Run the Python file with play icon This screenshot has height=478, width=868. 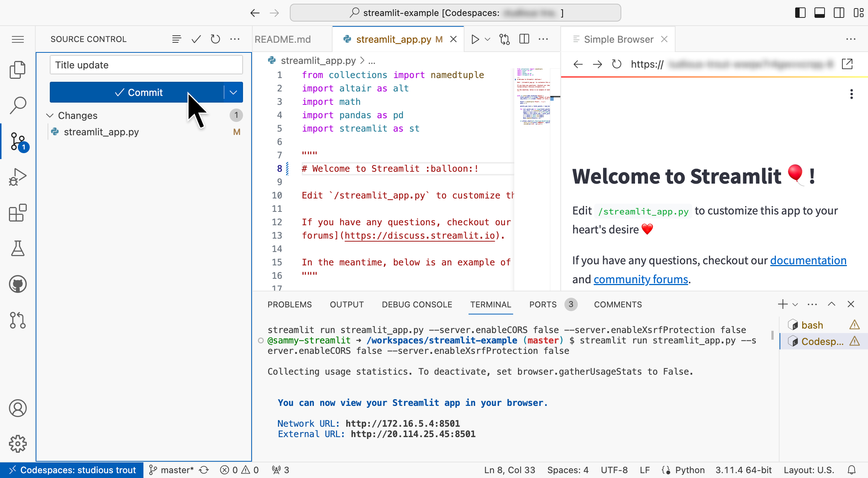475,39
